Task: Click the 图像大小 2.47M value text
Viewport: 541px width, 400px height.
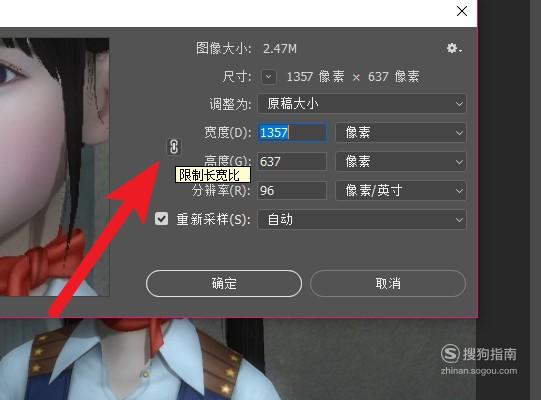Action: pos(280,49)
